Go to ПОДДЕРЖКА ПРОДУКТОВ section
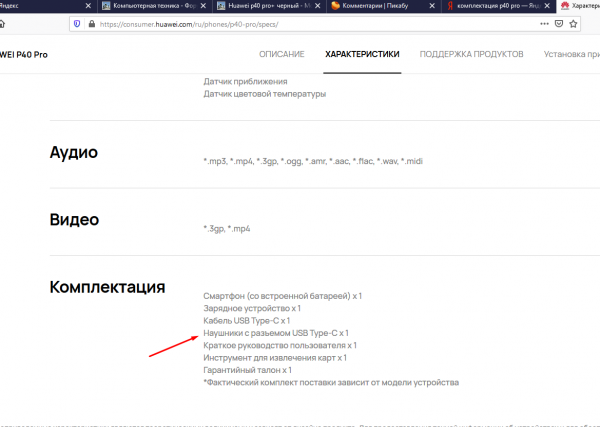Image resolution: width=600 pixels, height=427 pixels. [x=471, y=53]
